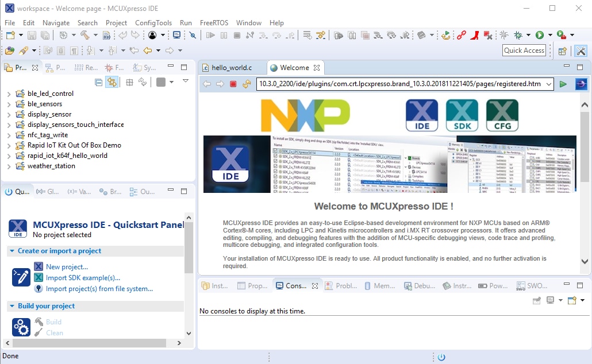Click the red link debug-probe icon
The image size is (592, 364).
click(461, 36)
